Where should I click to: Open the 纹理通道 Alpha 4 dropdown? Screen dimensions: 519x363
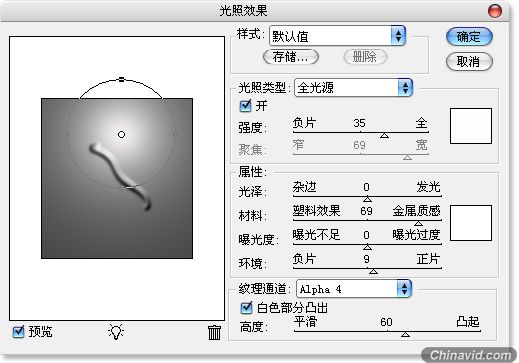[354, 289]
